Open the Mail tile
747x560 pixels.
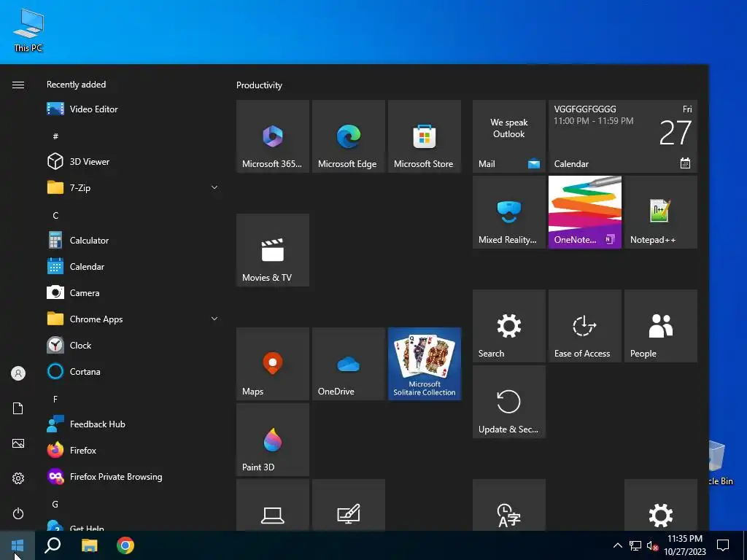(x=508, y=136)
